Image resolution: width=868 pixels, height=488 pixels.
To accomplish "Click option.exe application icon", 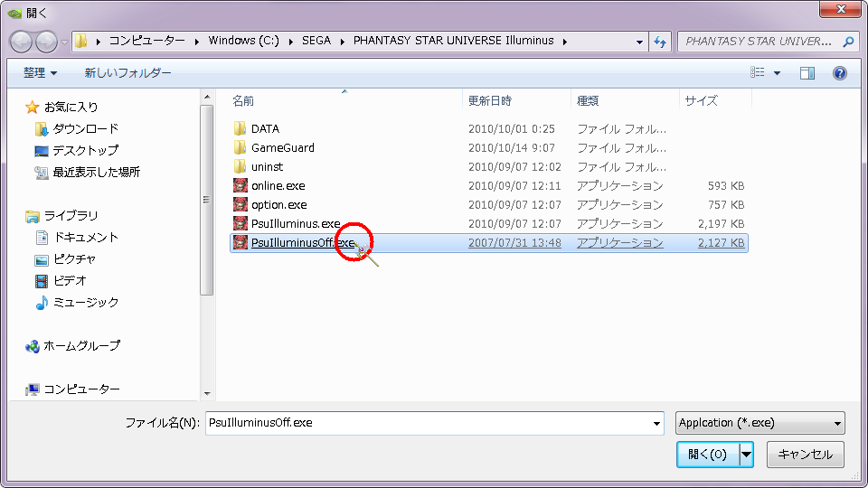I will click(x=241, y=205).
